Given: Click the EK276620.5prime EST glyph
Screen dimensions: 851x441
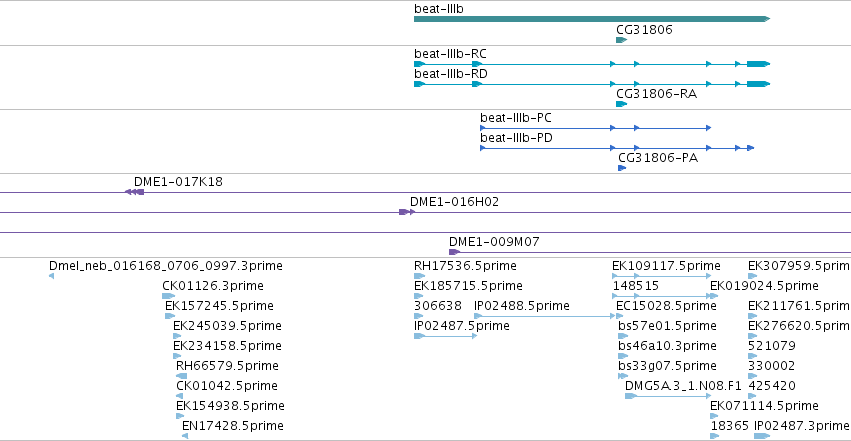Looking at the screenshot, I should pyautogui.click(x=753, y=336).
